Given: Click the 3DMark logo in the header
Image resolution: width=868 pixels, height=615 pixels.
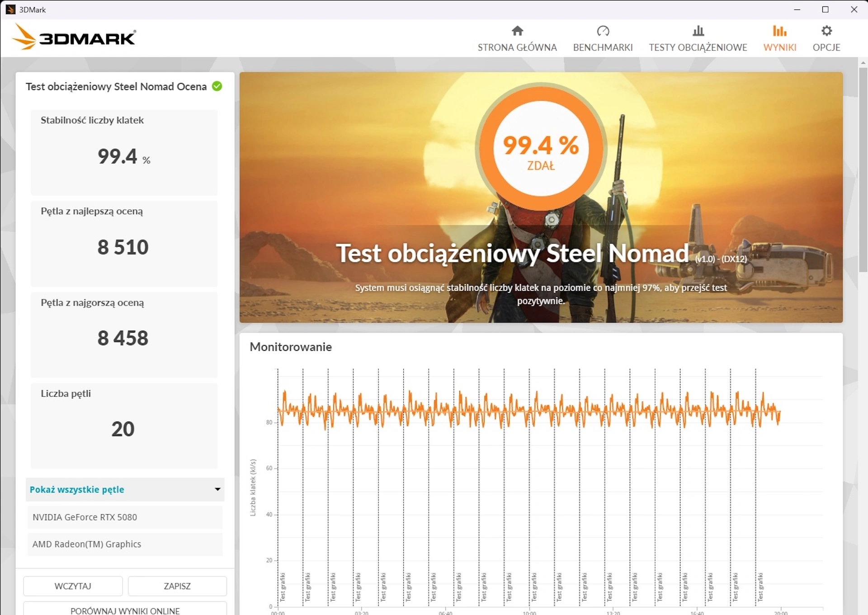Looking at the screenshot, I should tap(74, 37).
